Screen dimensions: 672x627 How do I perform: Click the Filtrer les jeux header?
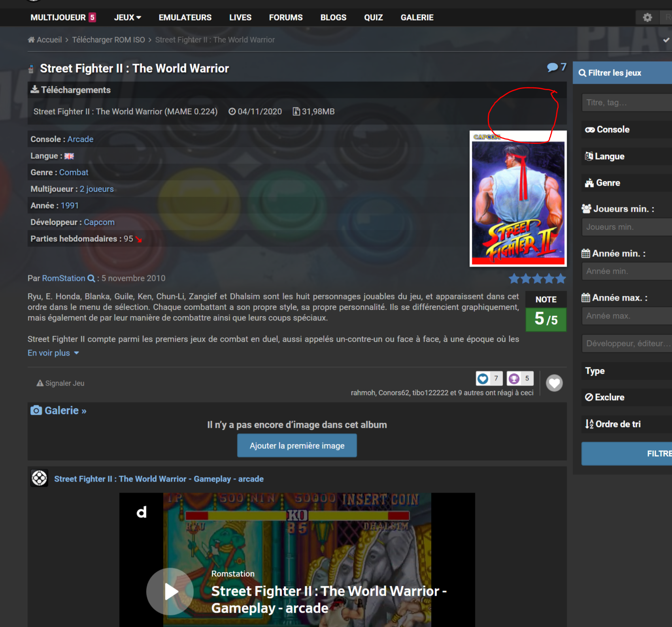pyautogui.click(x=622, y=73)
